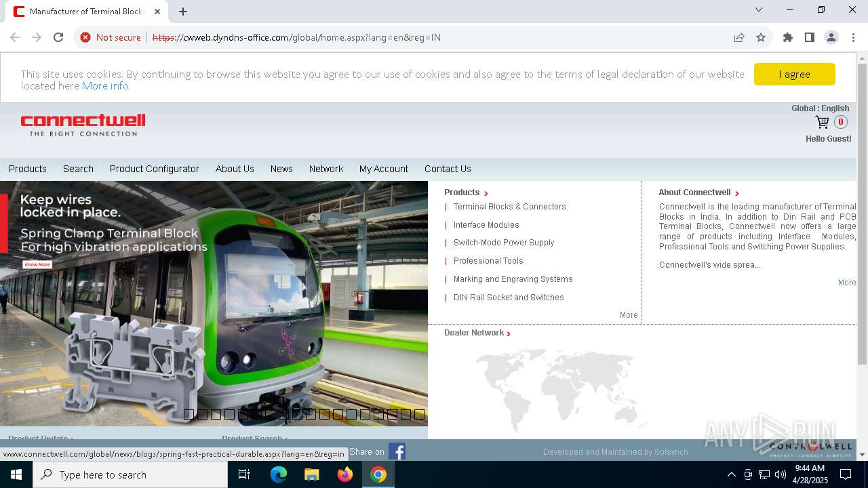Open the More info cookie link
Screen dimensions: 868x488
point(105,86)
